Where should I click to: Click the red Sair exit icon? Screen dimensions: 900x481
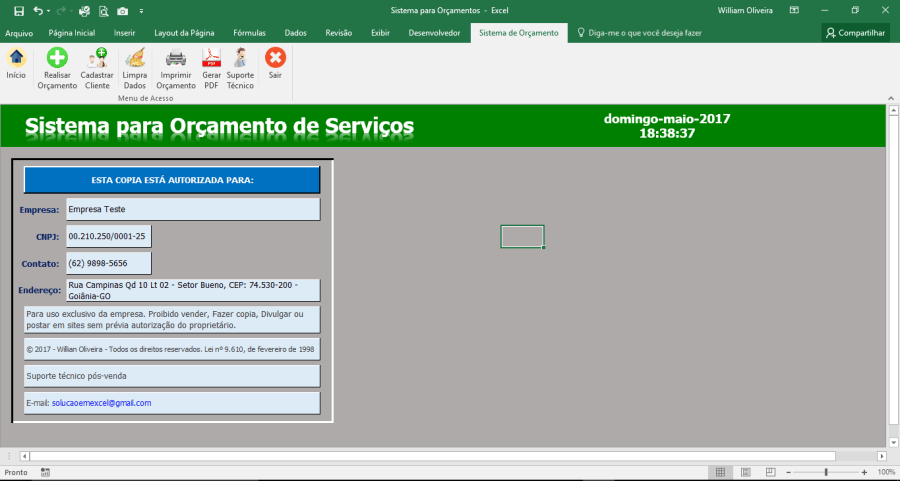point(276,57)
